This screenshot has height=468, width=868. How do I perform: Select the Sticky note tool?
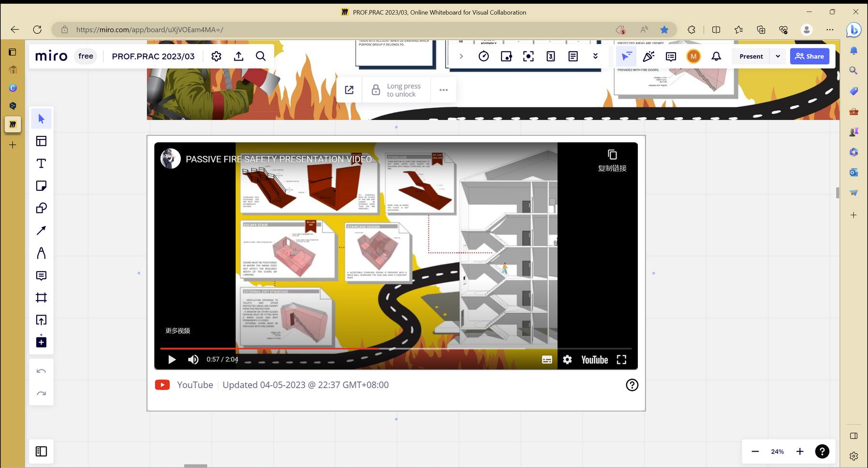point(41,186)
